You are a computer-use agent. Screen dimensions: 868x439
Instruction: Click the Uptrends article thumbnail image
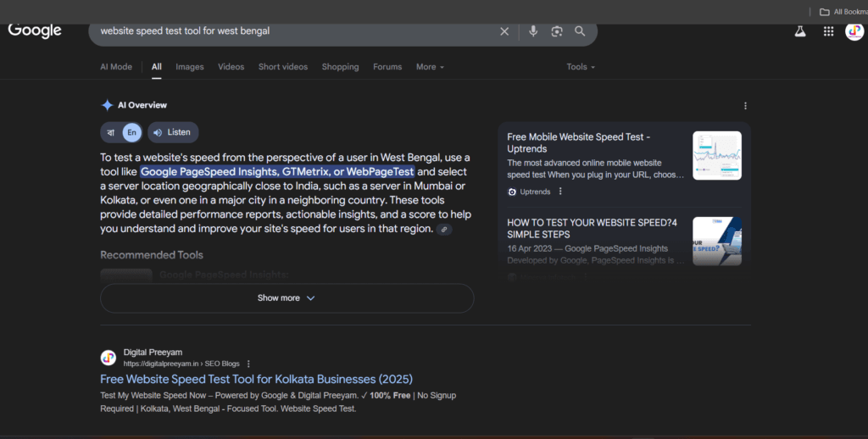(716, 155)
